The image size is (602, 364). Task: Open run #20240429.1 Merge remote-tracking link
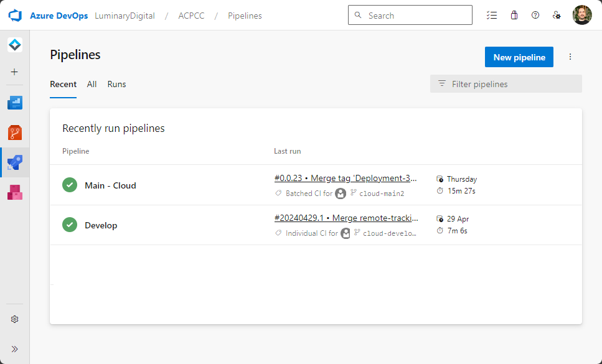[346, 218]
